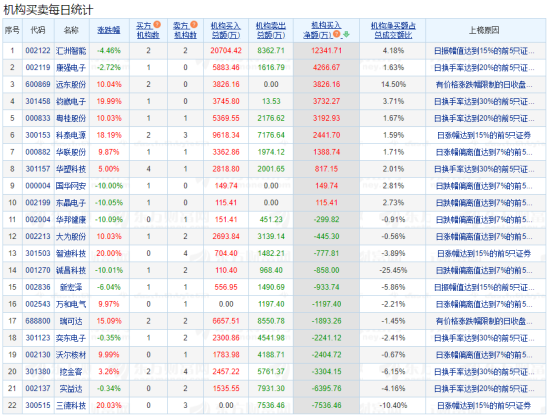Open the 华联股份 stock name link

pos(71,152)
